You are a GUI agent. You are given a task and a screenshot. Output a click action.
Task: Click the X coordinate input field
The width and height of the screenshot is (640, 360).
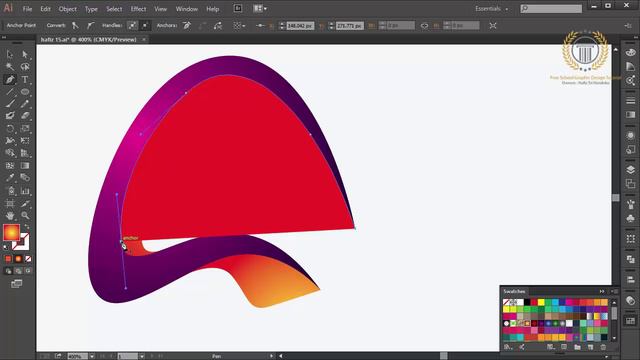point(300,25)
